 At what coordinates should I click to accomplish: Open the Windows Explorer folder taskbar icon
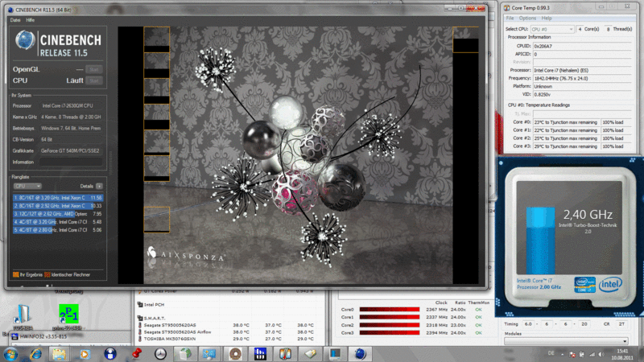click(x=59, y=354)
